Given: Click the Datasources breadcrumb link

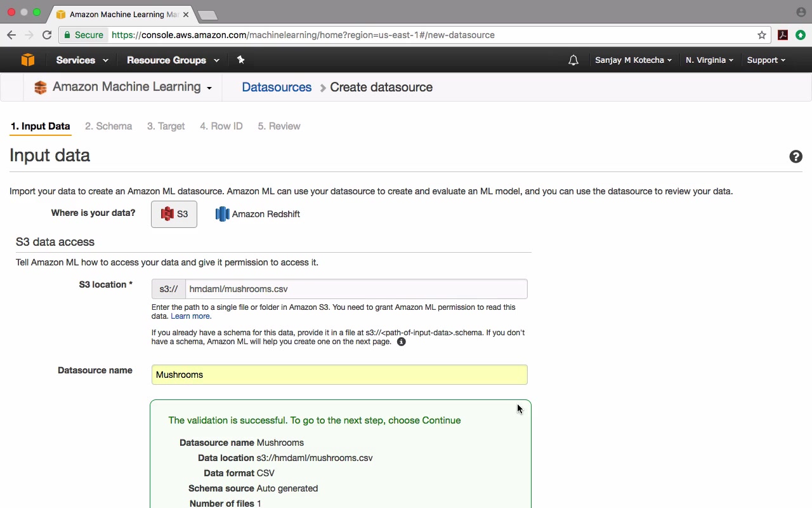Looking at the screenshot, I should 277,88.
